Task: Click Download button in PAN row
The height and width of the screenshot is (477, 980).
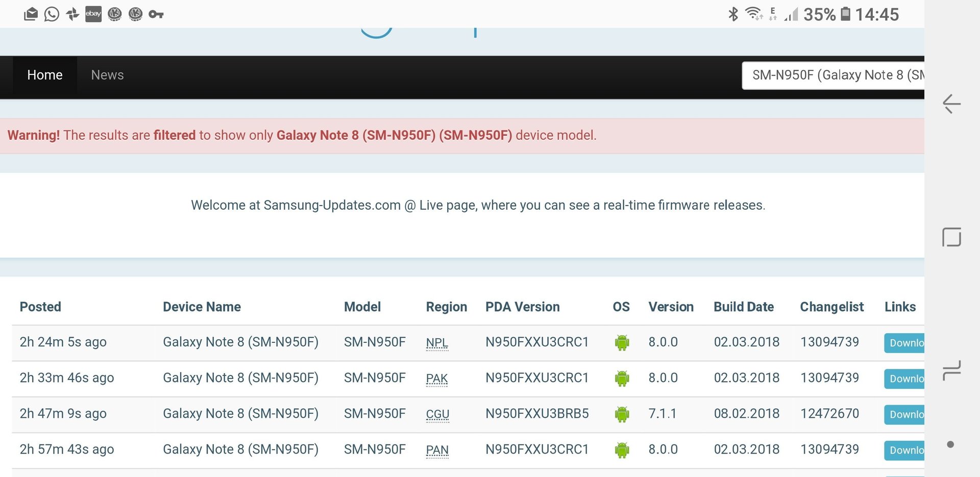Action: pyautogui.click(x=904, y=450)
